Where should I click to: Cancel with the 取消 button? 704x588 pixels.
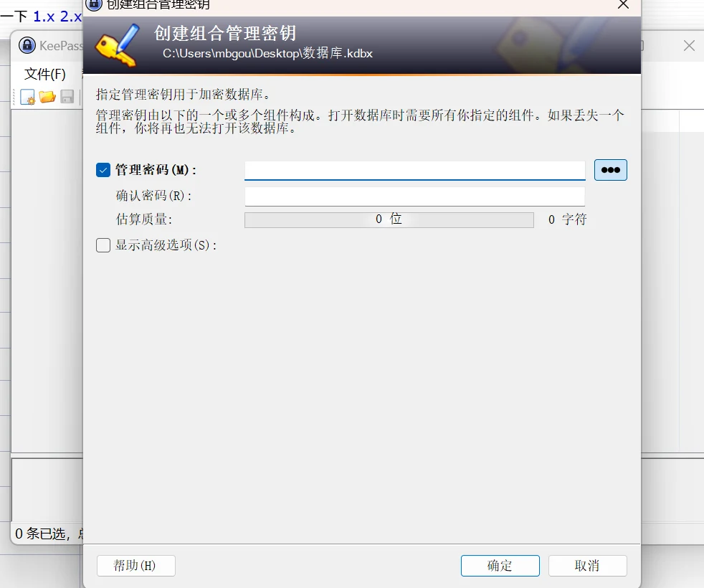[x=587, y=566]
